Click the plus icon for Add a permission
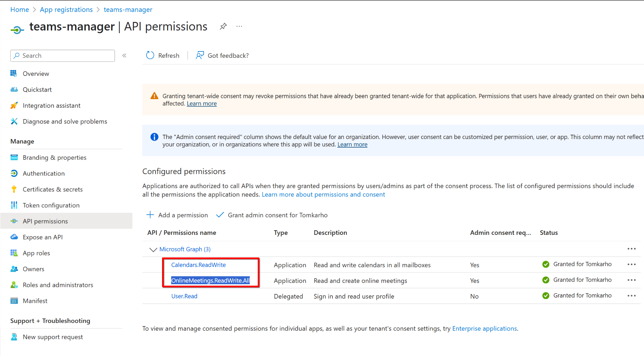 point(150,215)
